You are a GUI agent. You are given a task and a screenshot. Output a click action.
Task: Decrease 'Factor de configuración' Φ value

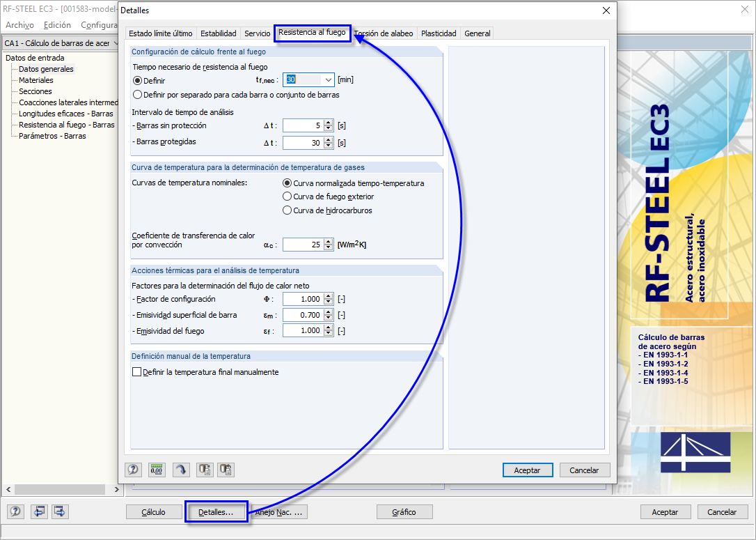(329, 302)
